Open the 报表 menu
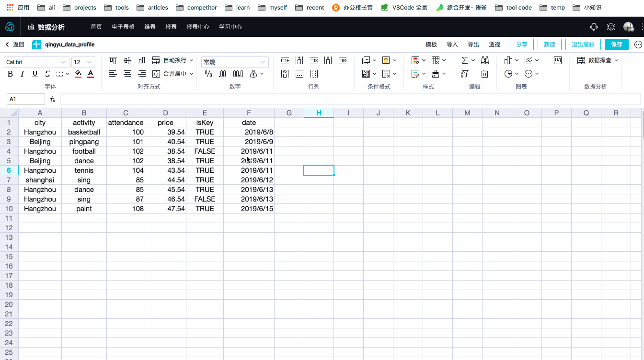The width and height of the screenshot is (644, 360). 171,27
